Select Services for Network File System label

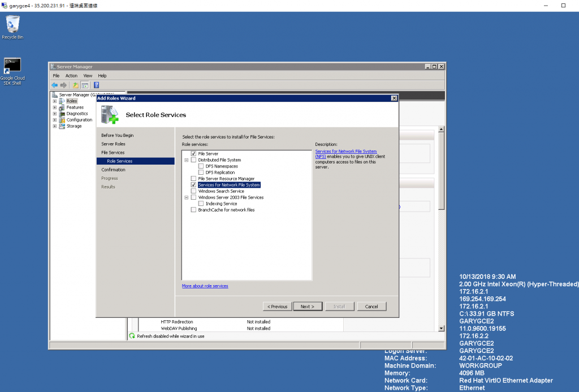pos(229,185)
